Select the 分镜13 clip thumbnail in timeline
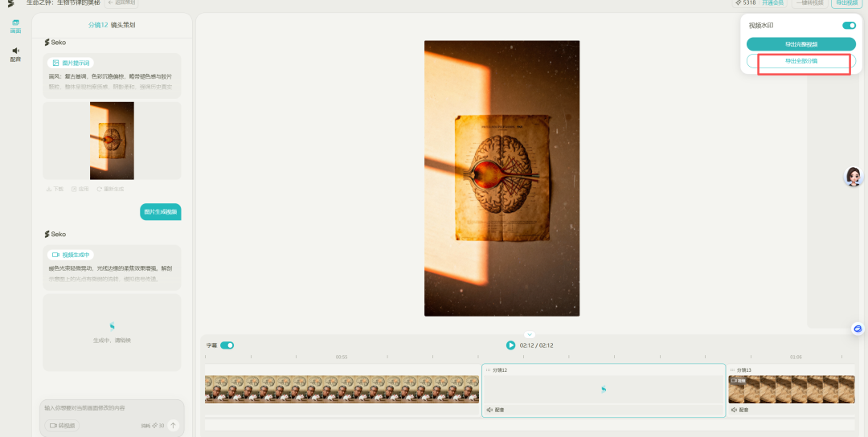 (791, 390)
